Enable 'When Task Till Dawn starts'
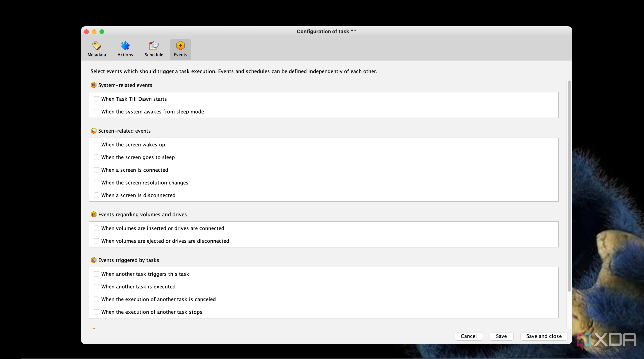 coord(96,99)
